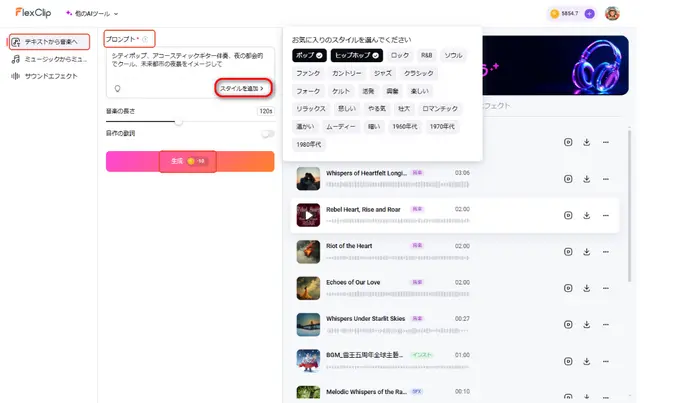The image size is (700, 403).
Task: Click the 120s music length value box
Action: [x=266, y=111]
